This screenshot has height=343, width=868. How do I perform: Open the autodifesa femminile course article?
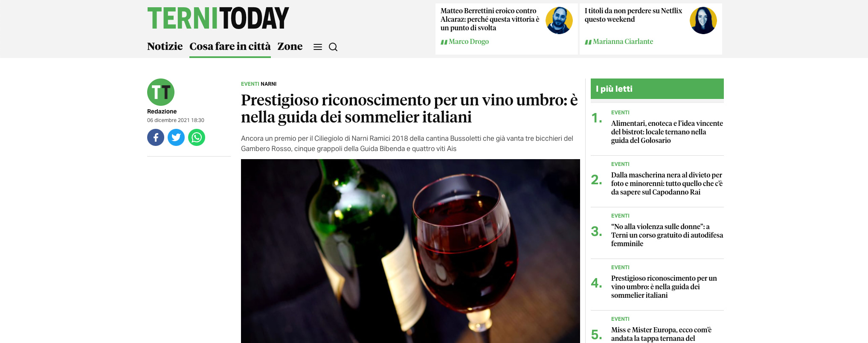tap(667, 235)
